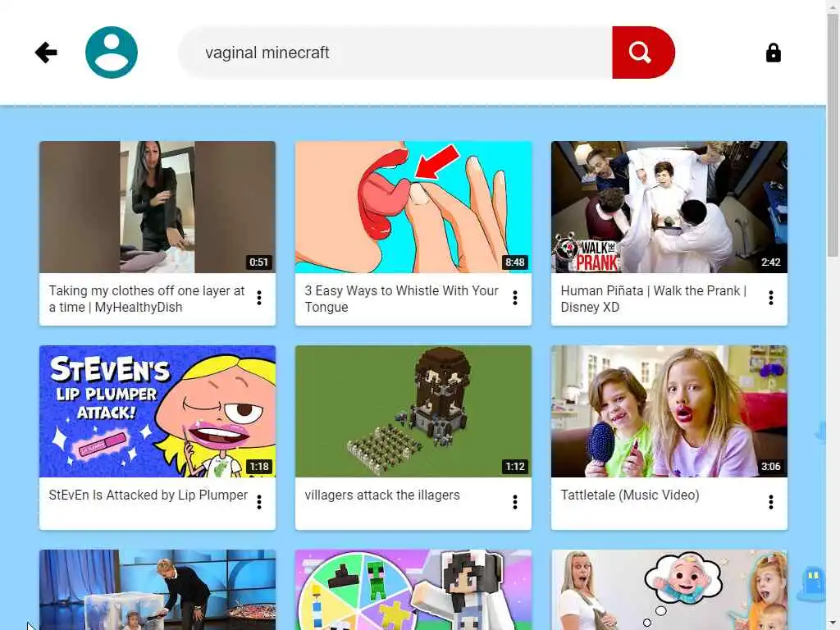
Task: Play the StEvEn's Lip Plumper Attack thumbnail
Action: coord(157,412)
